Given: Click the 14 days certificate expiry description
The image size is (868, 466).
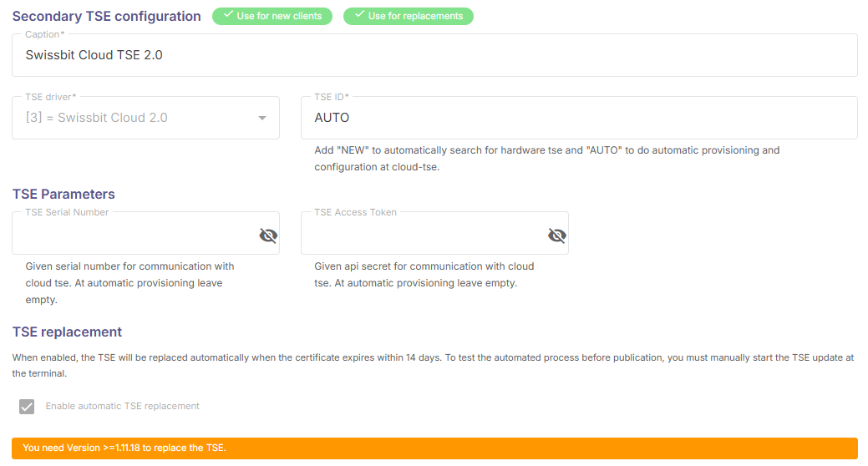Looking at the screenshot, I should [x=433, y=365].
